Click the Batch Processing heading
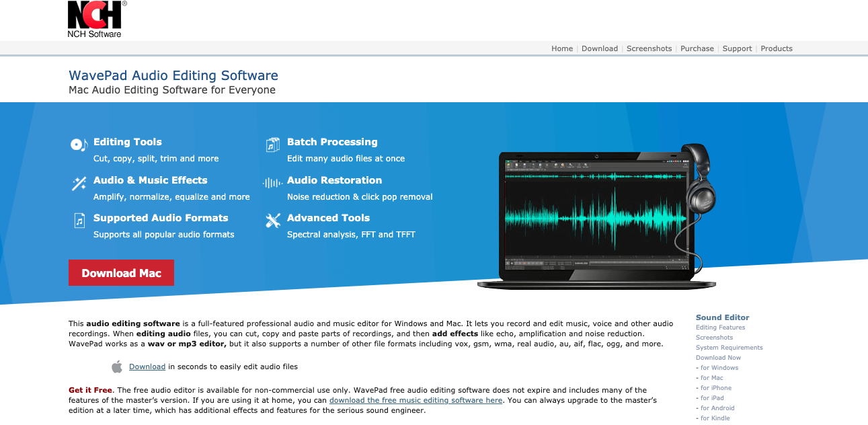Viewport: 868px width, 425px height. 332,142
